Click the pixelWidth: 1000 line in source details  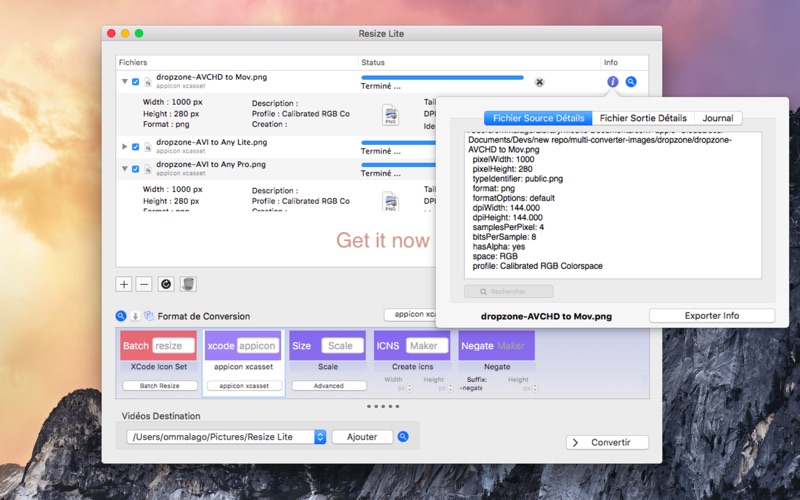pos(503,159)
